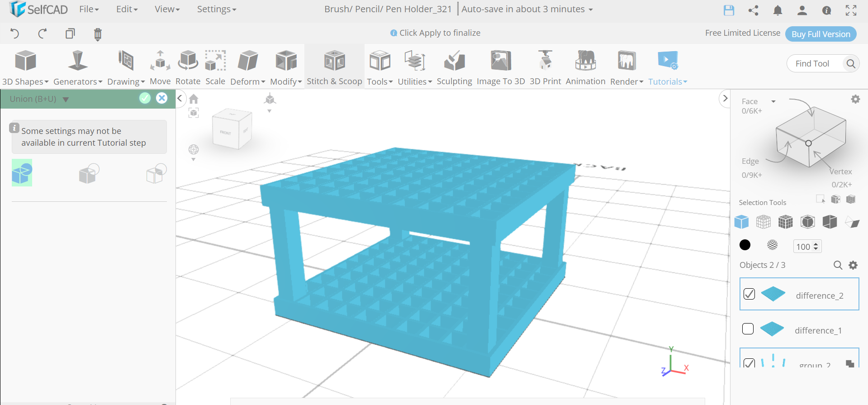Open notifications bell icon
Viewport: 868px width, 405px height.
778,10
